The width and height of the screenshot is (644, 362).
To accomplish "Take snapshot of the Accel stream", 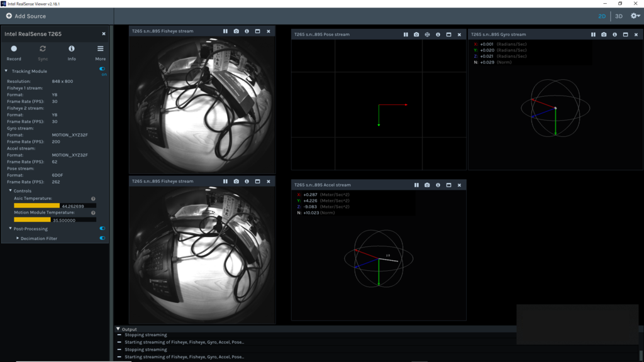I will [427, 185].
